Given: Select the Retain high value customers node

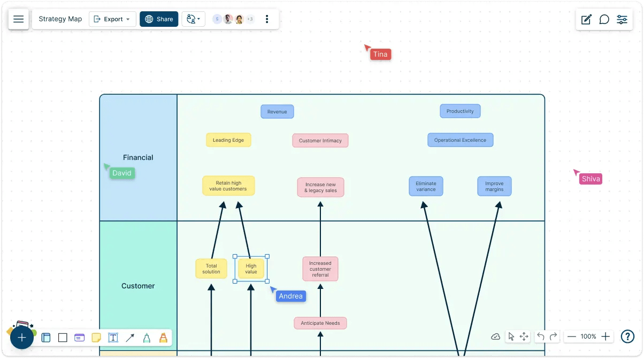Looking at the screenshot, I should pyautogui.click(x=228, y=186).
